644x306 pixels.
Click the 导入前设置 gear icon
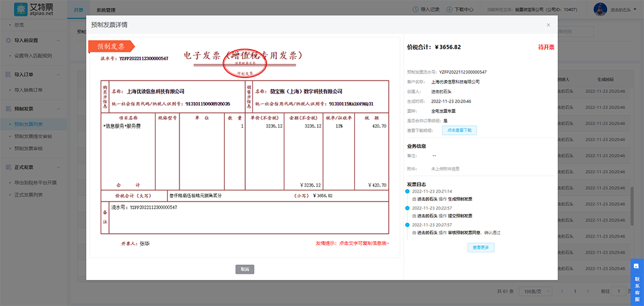coord(8,40)
